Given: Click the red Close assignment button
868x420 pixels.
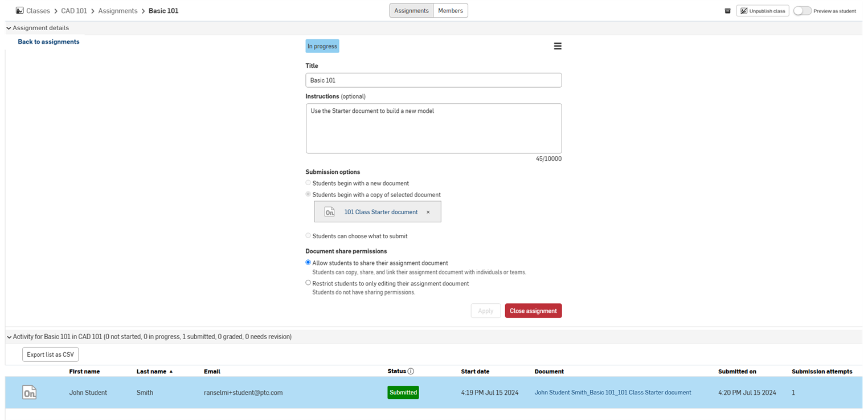Looking at the screenshot, I should coord(533,311).
